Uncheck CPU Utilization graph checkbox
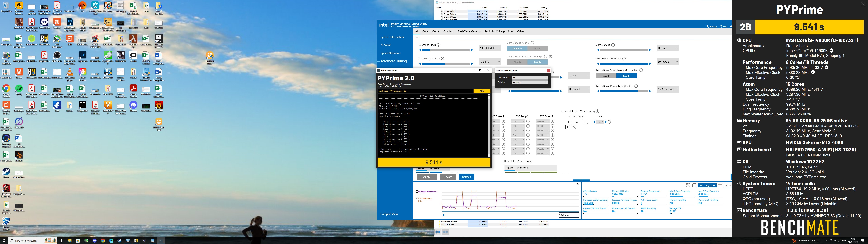The width and height of the screenshot is (868, 244). [x=417, y=198]
